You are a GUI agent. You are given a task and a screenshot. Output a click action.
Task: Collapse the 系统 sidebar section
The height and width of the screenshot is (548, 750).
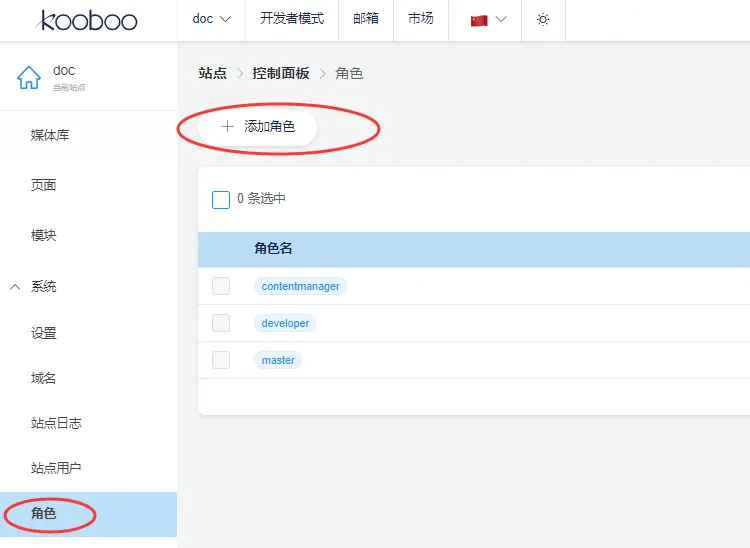pyautogui.click(x=15, y=287)
